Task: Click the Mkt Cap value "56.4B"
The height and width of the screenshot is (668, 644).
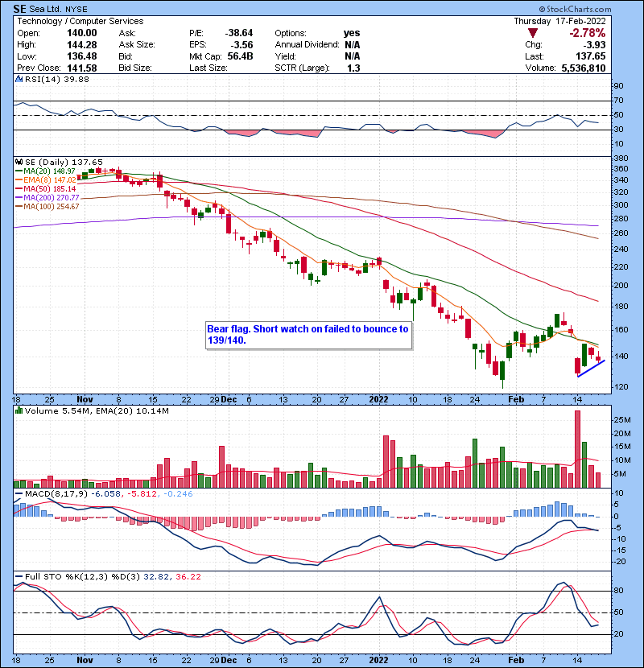Action: 240,56
